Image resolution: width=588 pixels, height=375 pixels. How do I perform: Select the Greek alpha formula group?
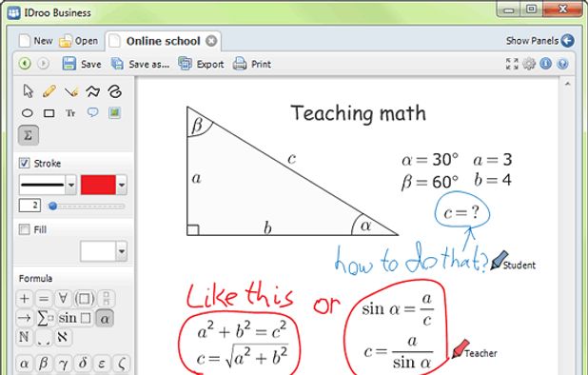pos(105,319)
